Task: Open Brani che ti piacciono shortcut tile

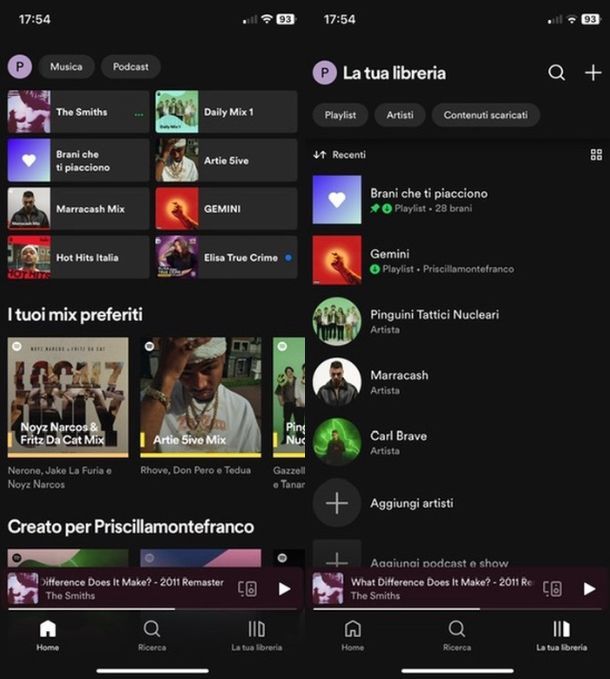Action: tap(78, 160)
